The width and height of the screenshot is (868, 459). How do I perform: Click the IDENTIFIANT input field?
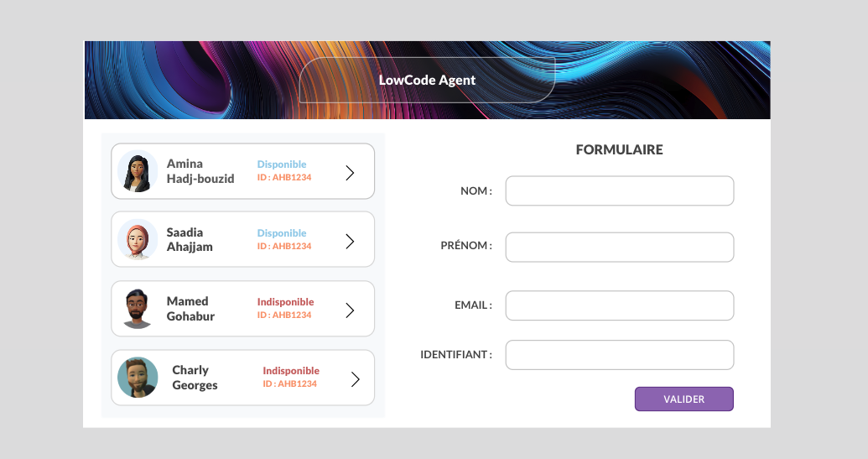pyautogui.click(x=619, y=355)
